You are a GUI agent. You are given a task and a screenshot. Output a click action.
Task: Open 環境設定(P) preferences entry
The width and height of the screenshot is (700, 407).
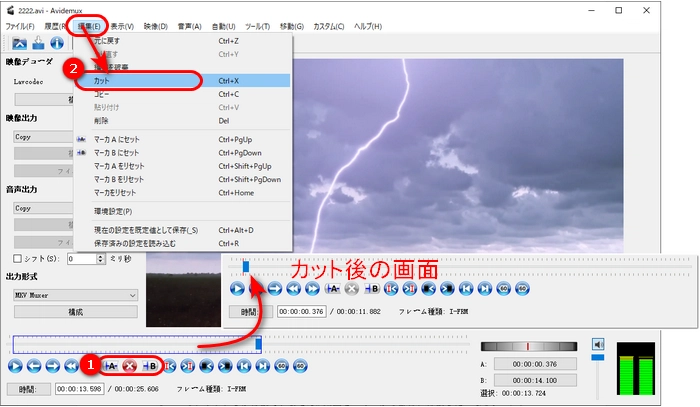(x=182, y=212)
